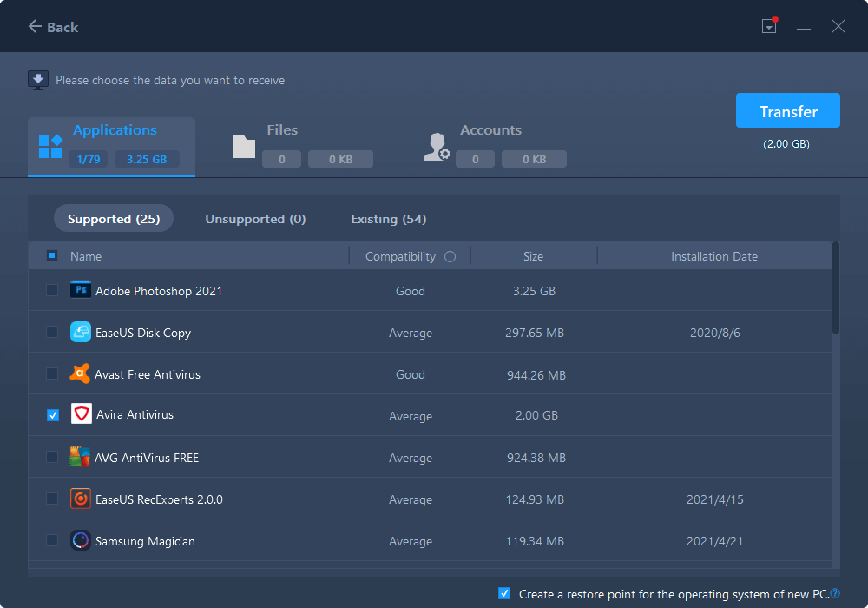
Task: Click the 2021/4/21 installation date
Action: tap(714, 541)
